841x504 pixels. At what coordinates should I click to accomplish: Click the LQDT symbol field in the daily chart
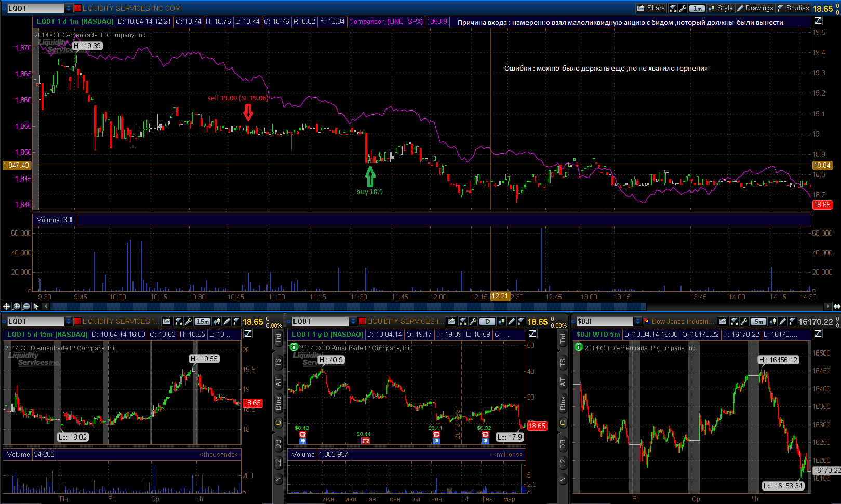(320, 321)
